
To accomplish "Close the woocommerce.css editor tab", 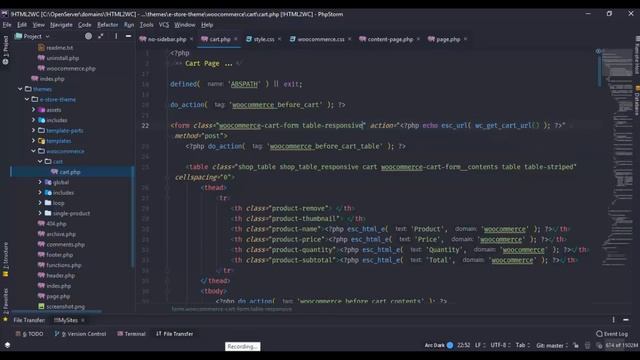I will point(350,39).
